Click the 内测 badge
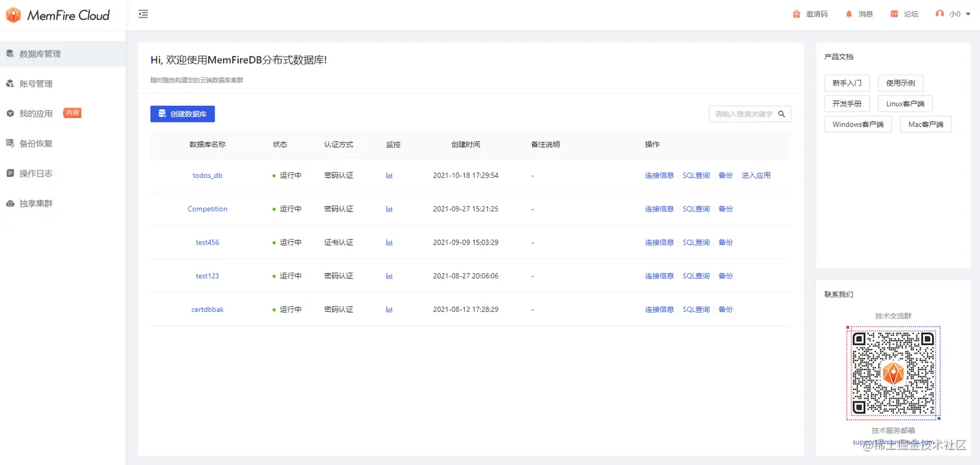The image size is (980, 465). point(72,113)
